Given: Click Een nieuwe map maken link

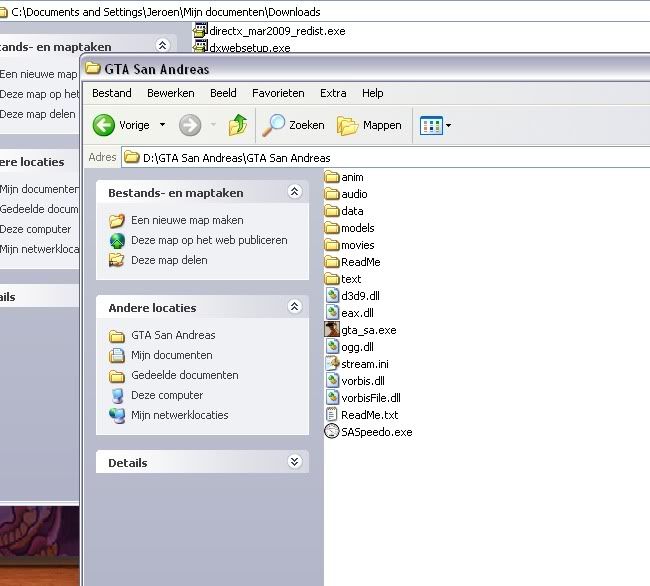Looking at the screenshot, I should 187,220.
